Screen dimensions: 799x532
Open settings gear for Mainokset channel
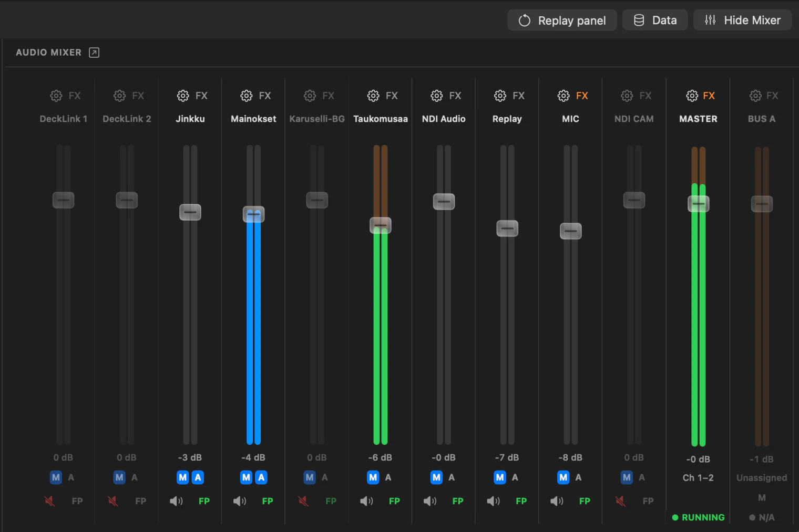point(247,96)
